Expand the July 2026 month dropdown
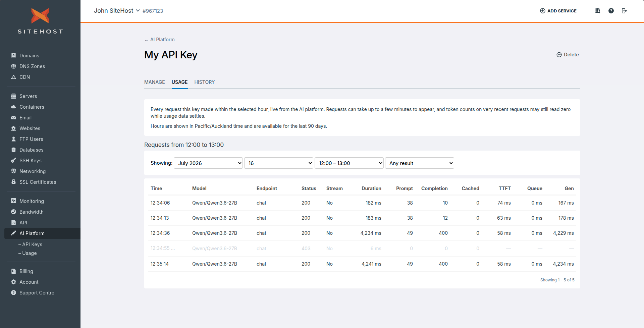Viewport: 644px width, 328px height. [x=208, y=163]
